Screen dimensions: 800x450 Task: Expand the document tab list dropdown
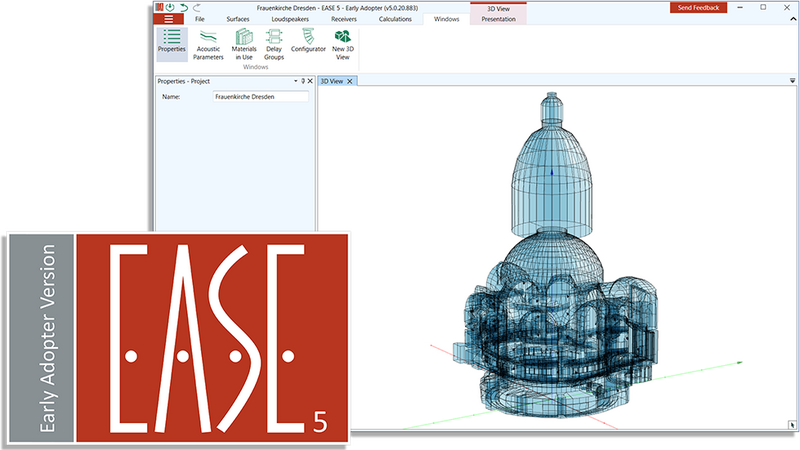pyautogui.click(x=792, y=81)
